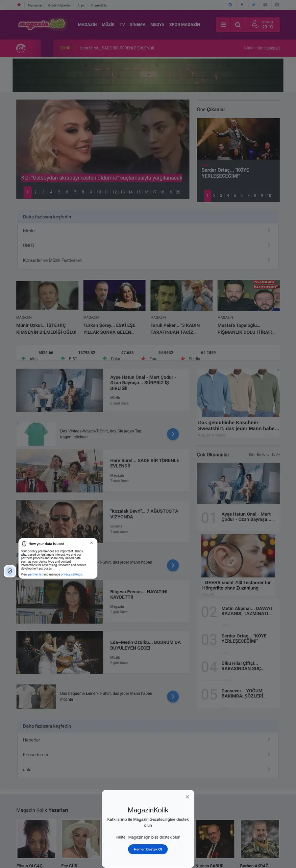Open Mustafa Topaloğlu article thumbnail

pyautogui.click(x=249, y=295)
